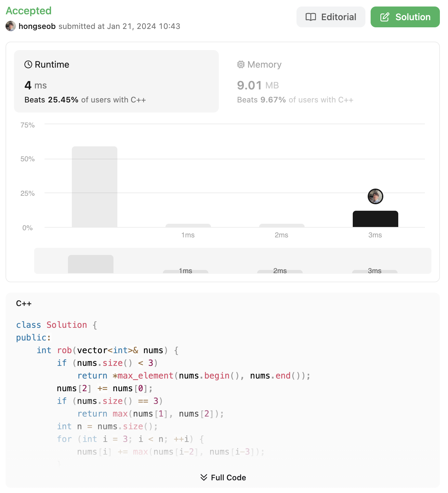The image size is (448, 493).
Task: Click hongseob's profile avatar near the submission time
Action: click(x=11, y=26)
